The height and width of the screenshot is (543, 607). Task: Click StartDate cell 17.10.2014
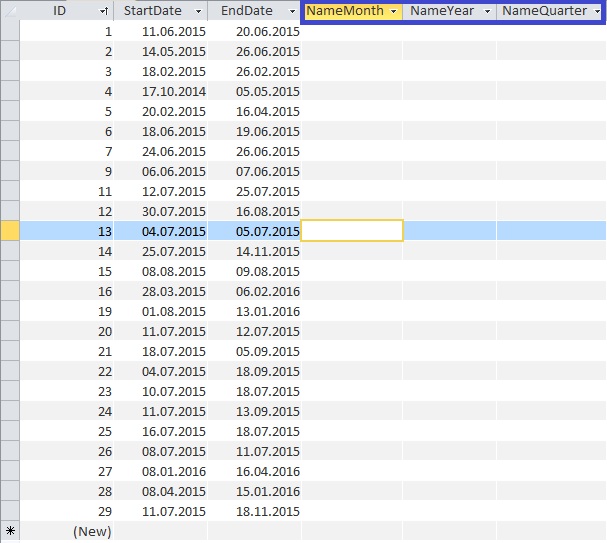tap(161, 91)
